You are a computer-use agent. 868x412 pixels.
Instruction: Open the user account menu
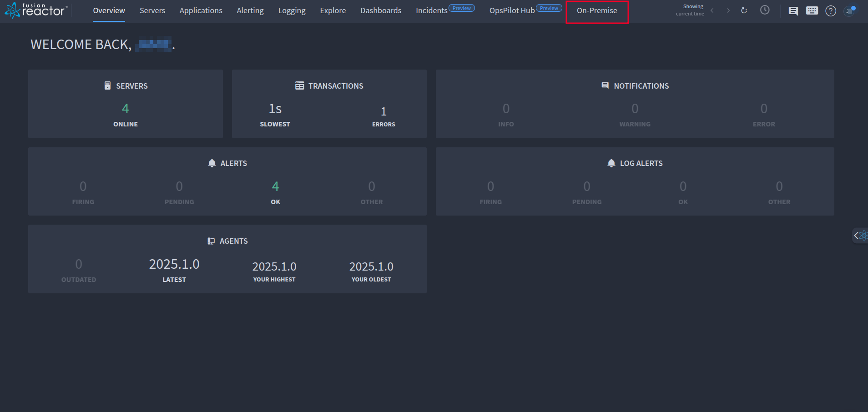point(850,10)
